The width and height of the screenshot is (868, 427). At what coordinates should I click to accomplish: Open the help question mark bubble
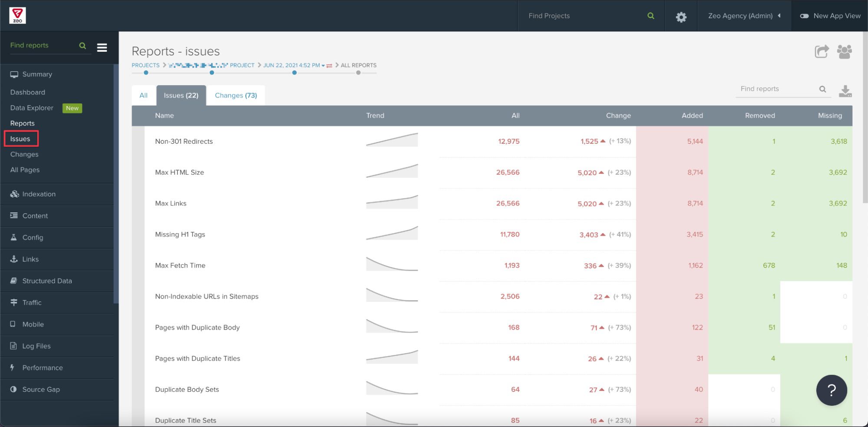pos(831,390)
